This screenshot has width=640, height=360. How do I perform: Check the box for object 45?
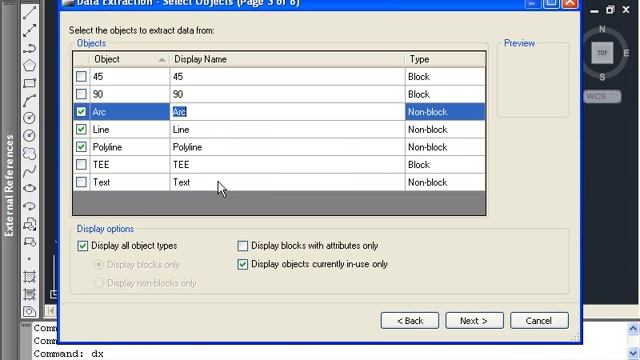click(81, 76)
